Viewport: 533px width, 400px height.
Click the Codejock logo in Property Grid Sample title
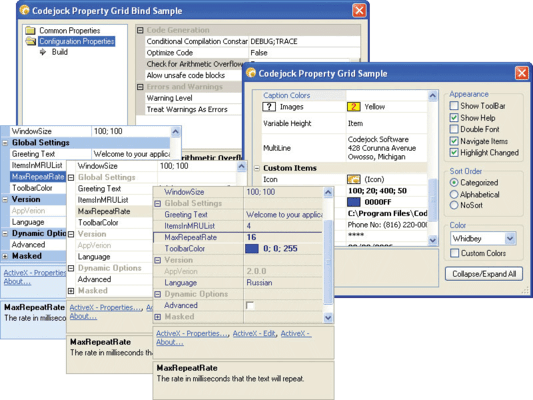click(x=251, y=73)
